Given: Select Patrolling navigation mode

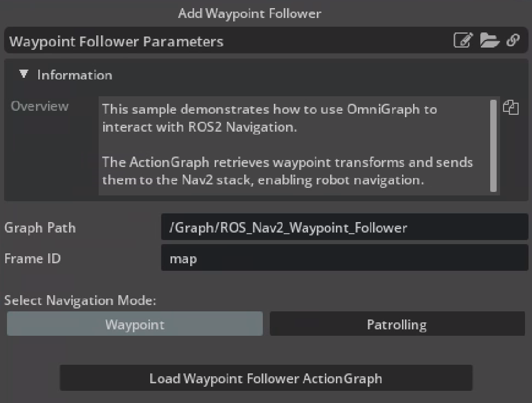Looking at the screenshot, I should coord(397,324).
